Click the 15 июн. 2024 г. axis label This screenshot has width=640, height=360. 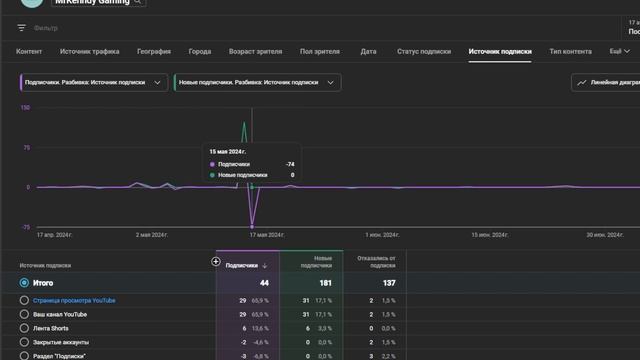click(489, 235)
